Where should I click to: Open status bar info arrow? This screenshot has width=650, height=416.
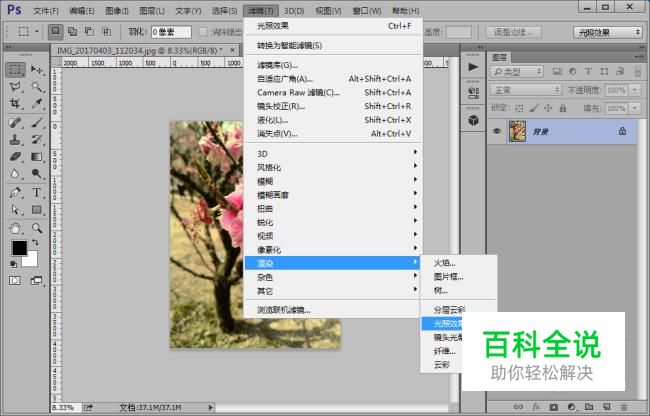click(x=211, y=408)
